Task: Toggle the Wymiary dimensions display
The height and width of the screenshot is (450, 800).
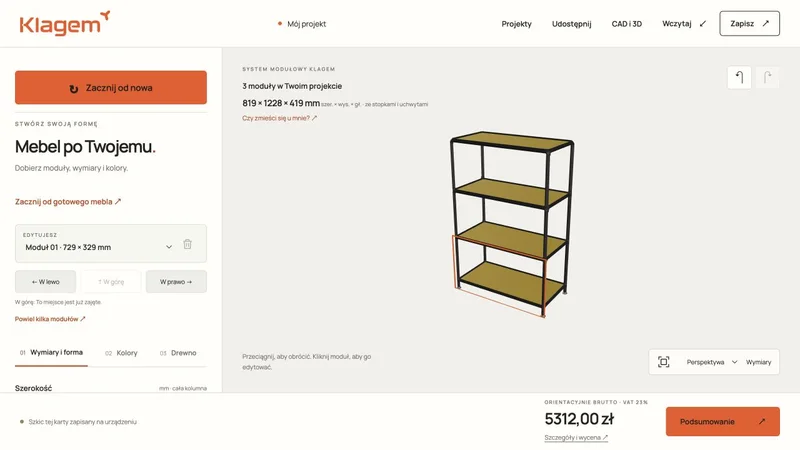Action: 758,362
